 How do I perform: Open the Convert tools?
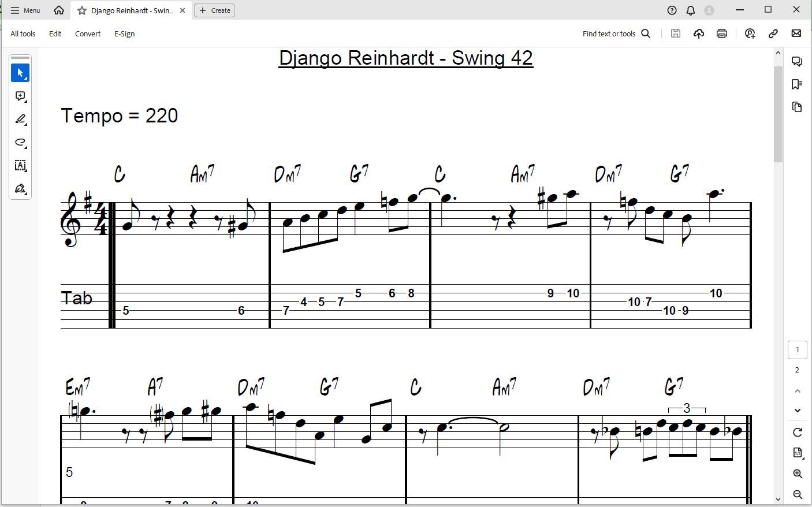[x=88, y=33]
